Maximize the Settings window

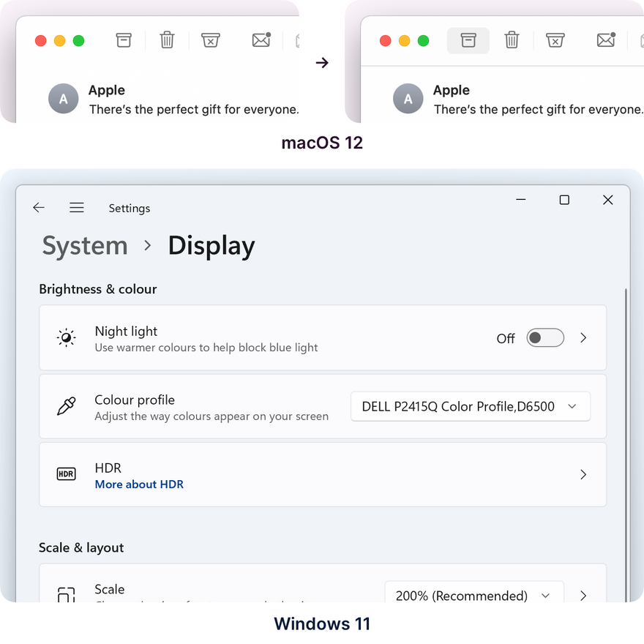pyautogui.click(x=564, y=200)
